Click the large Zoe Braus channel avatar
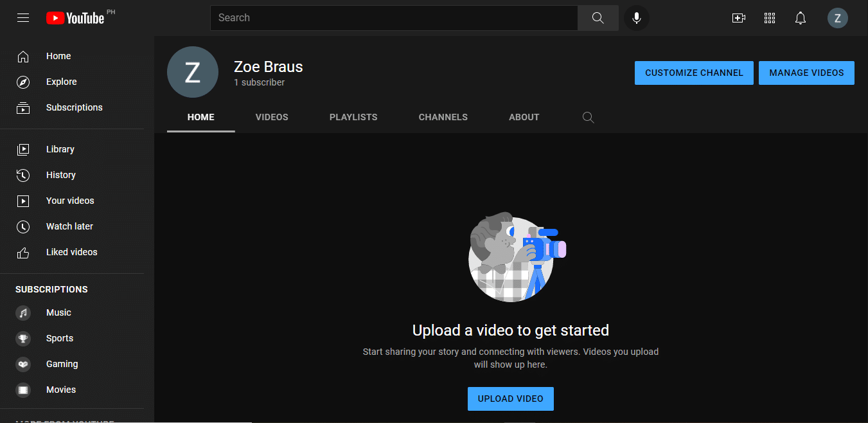The height and width of the screenshot is (423, 868). 193,72
